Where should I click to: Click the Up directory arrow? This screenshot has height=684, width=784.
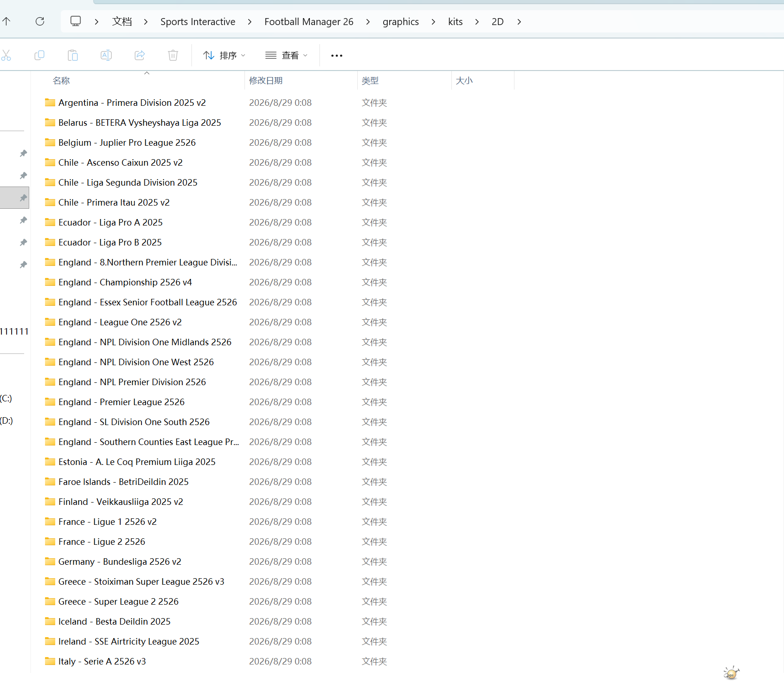click(6, 21)
